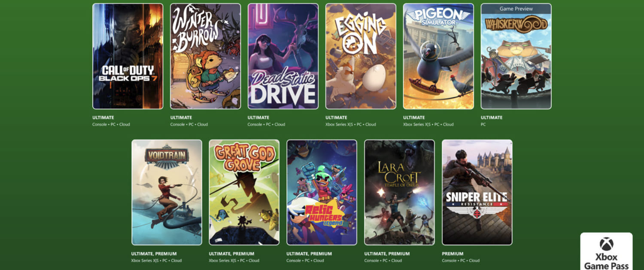644x270 pixels.
Task: Select the Winter Burrow game cover
Action: click(x=205, y=56)
